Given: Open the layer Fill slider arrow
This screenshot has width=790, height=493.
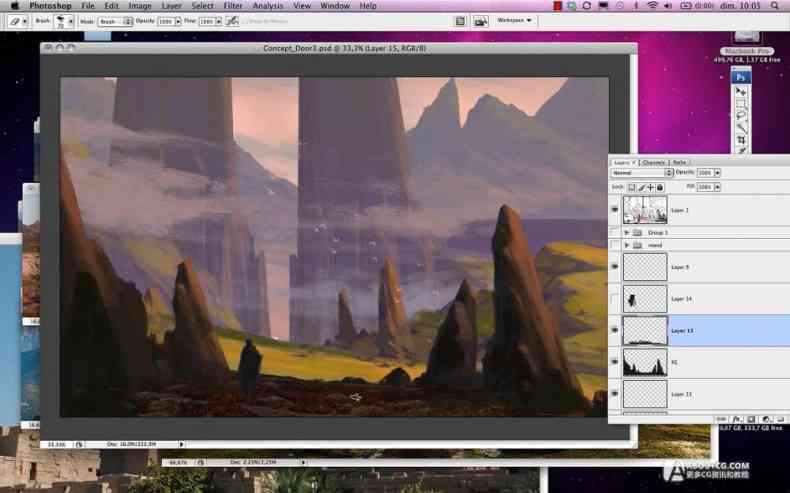Looking at the screenshot, I should (717, 187).
